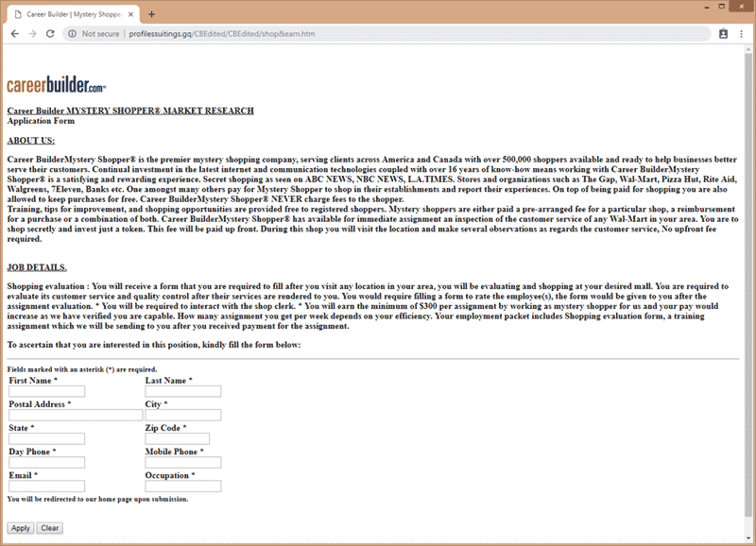Reload the page with the refresh icon
Screen dimensions: 756x546
click(x=50, y=34)
